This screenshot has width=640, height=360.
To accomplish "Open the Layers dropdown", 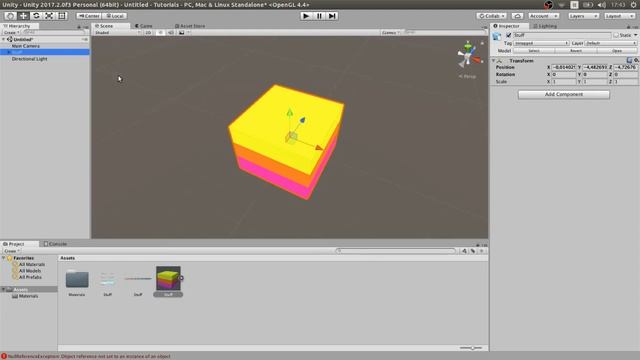I will click(x=584, y=16).
